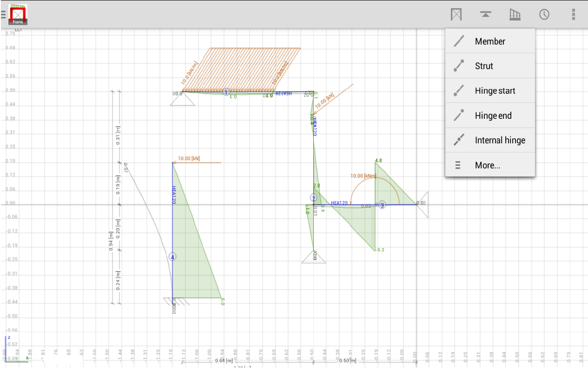Click the Strut pencil icon in the menu

(458, 66)
